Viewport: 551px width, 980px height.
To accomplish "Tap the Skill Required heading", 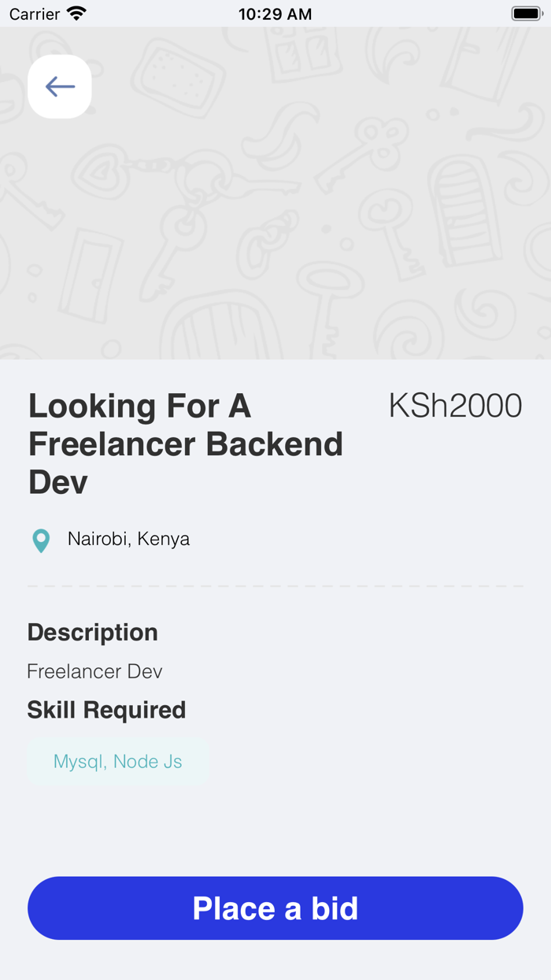I will click(106, 710).
